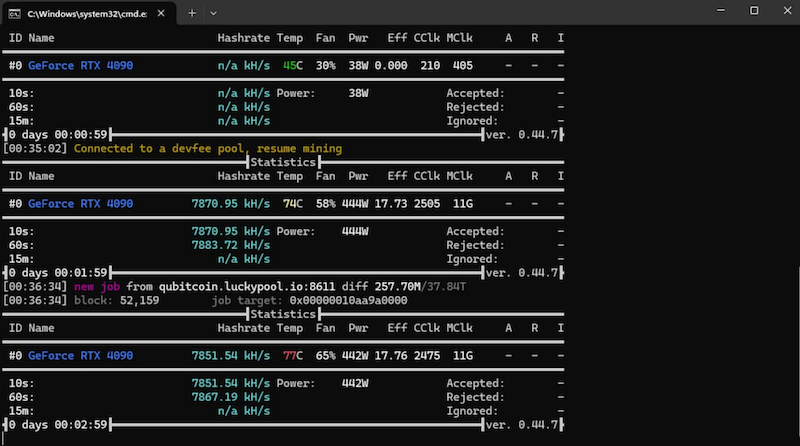The width and height of the screenshot is (800, 446).
Task: Click fan speed 65%
Action: tap(326, 356)
